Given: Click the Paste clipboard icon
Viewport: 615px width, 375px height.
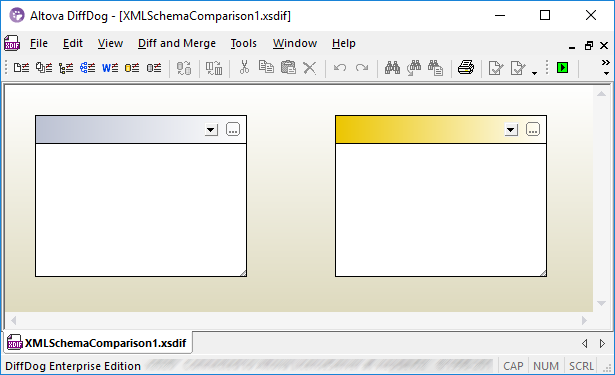Looking at the screenshot, I should 288,67.
